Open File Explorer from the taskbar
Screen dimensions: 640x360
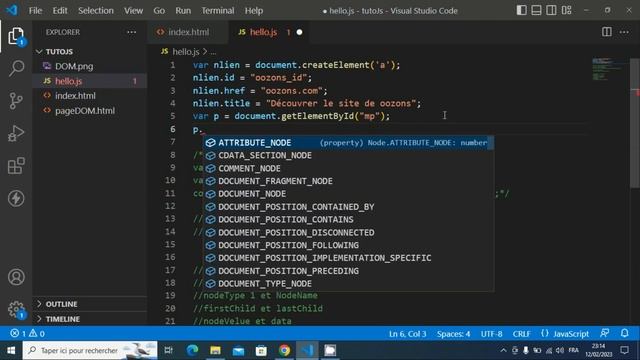click(x=215, y=350)
